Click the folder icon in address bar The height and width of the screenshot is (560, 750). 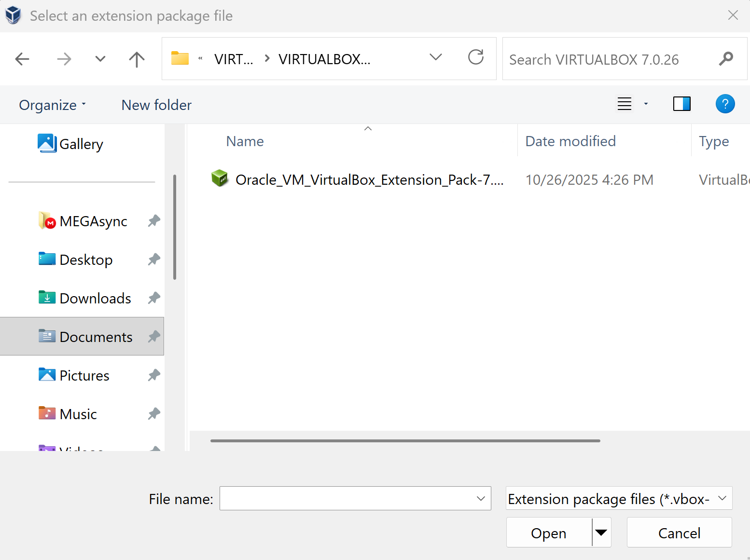pyautogui.click(x=180, y=58)
